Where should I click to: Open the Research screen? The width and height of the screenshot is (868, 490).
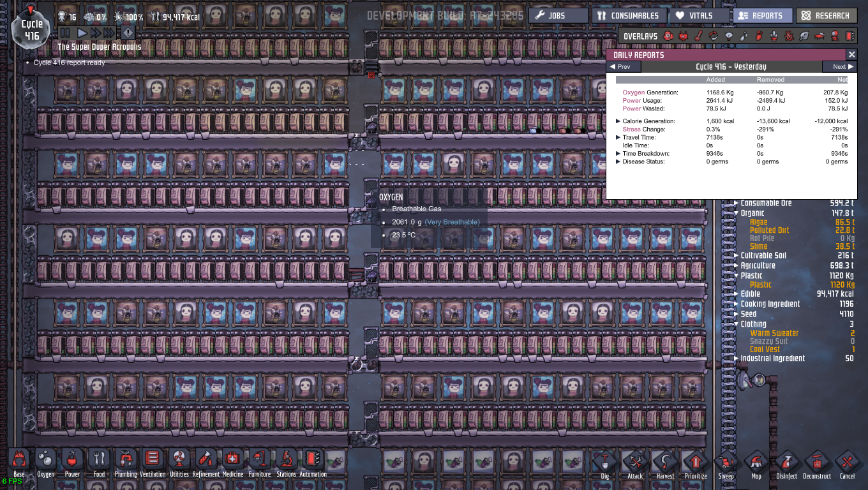pos(826,15)
